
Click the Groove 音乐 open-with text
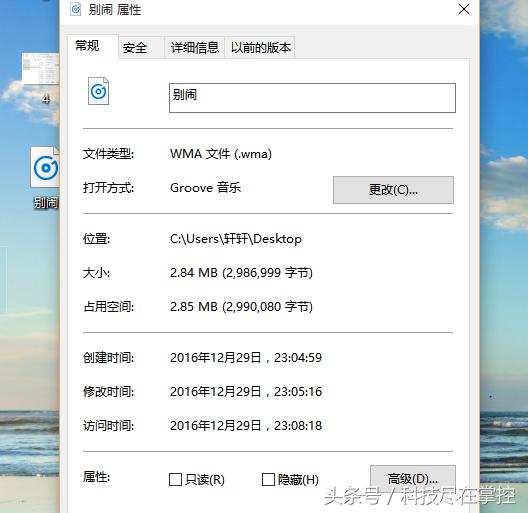[x=205, y=188]
